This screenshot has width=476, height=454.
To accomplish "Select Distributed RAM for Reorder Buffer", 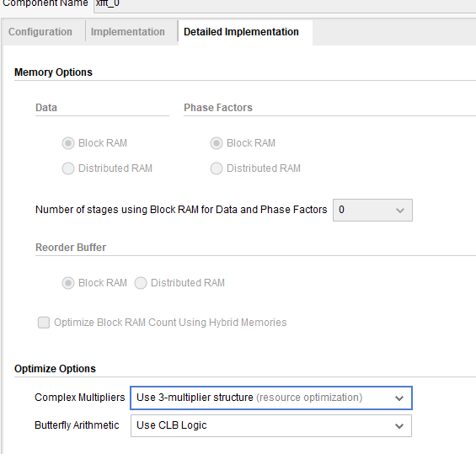I will click(141, 283).
